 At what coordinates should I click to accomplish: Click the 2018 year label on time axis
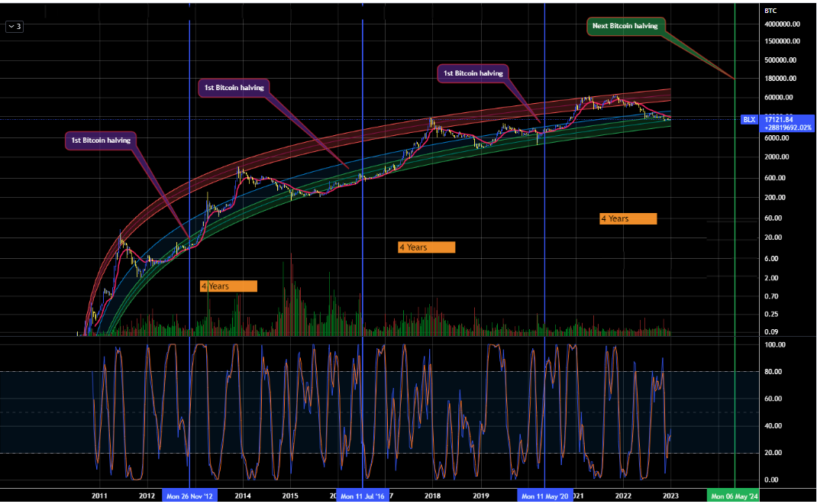433,496
